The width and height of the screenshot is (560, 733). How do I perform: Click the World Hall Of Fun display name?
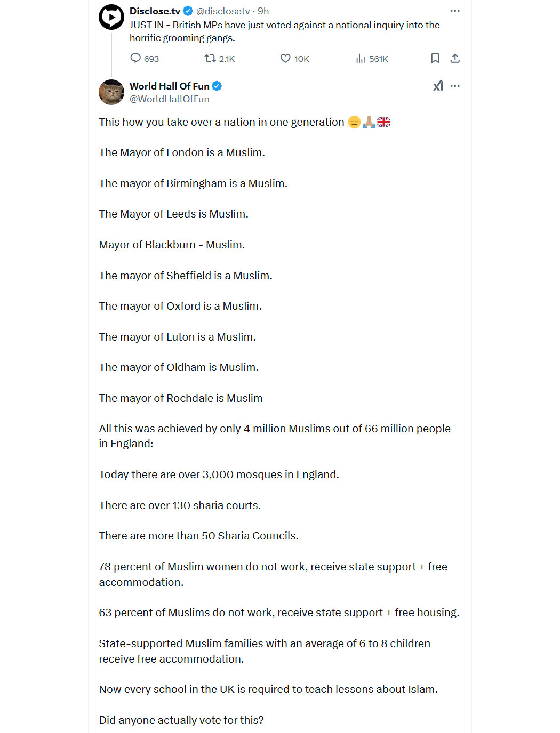(x=170, y=86)
